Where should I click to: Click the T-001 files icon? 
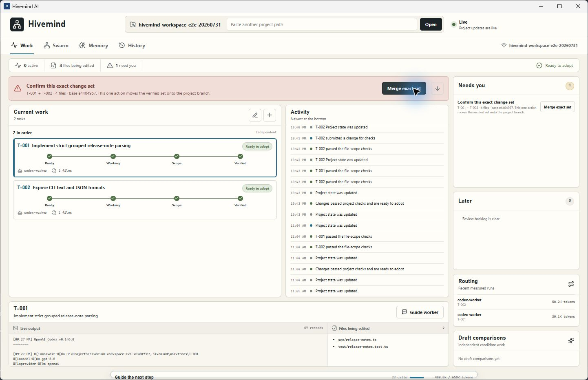tap(54, 171)
